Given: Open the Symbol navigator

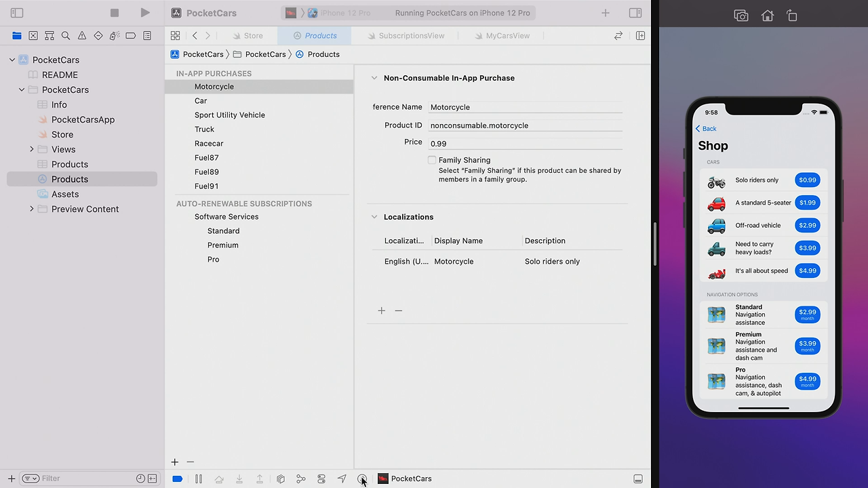Looking at the screenshot, I should click(50, 35).
